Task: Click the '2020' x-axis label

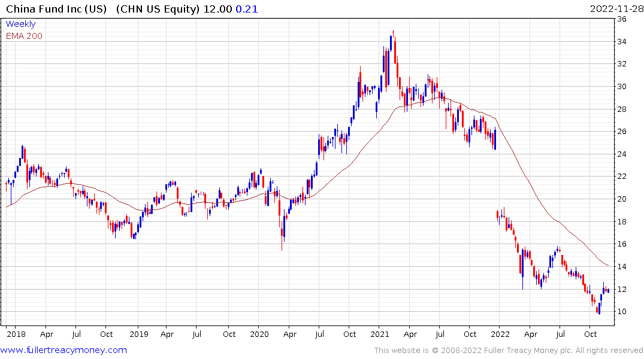Action: (259, 334)
